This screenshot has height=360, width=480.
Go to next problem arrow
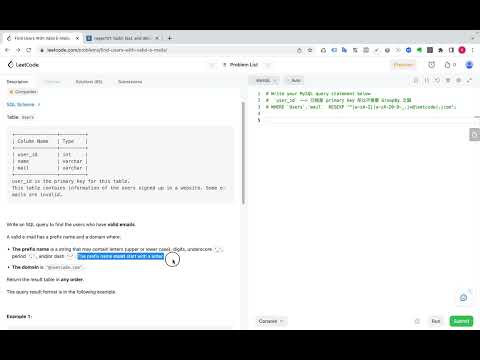268,65
